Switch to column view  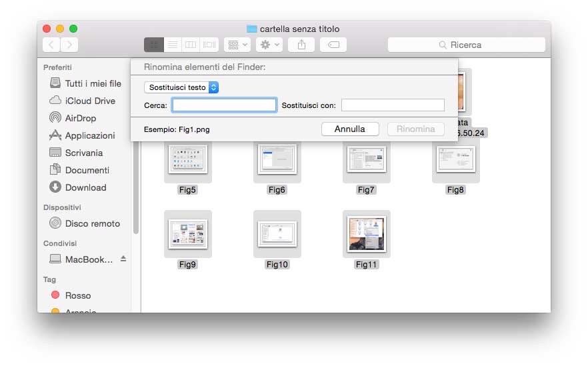coord(191,45)
